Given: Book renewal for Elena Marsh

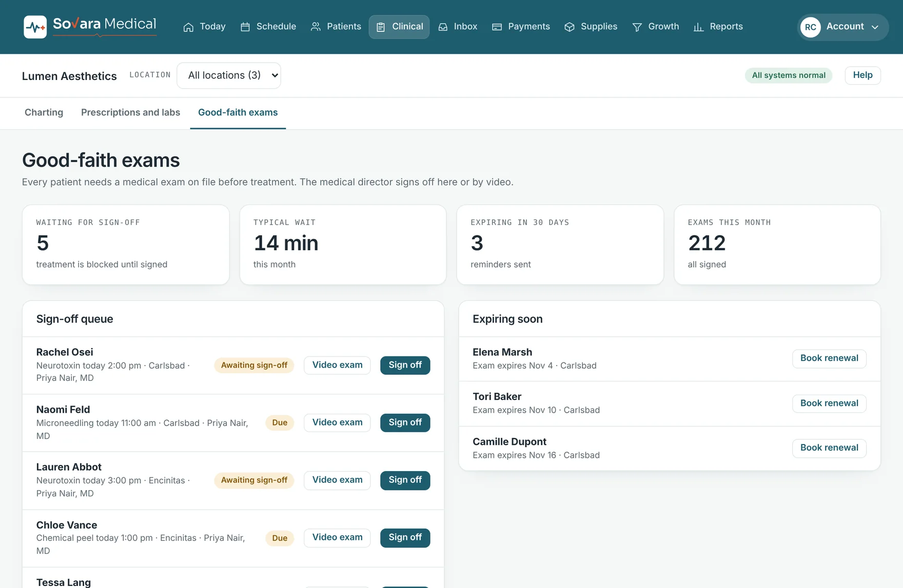Looking at the screenshot, I should (x=829, y=359).
